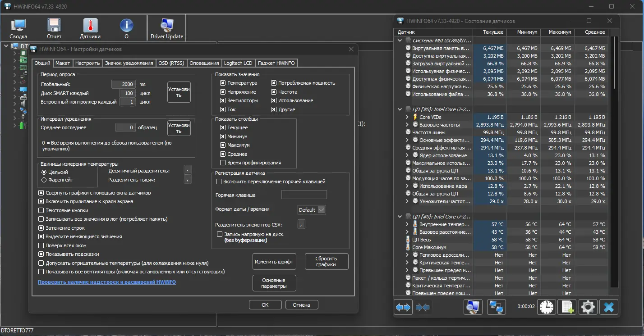Click the Внутренние температуры thermometer icon
The height and width of the screenshot is (336, 644).
(x=415, y=224)
